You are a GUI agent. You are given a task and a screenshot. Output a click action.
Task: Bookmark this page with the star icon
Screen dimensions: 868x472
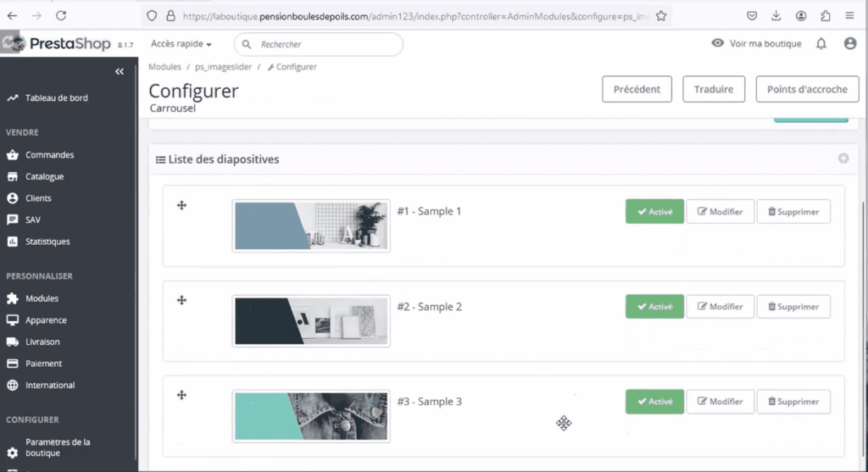pos(661,16)
